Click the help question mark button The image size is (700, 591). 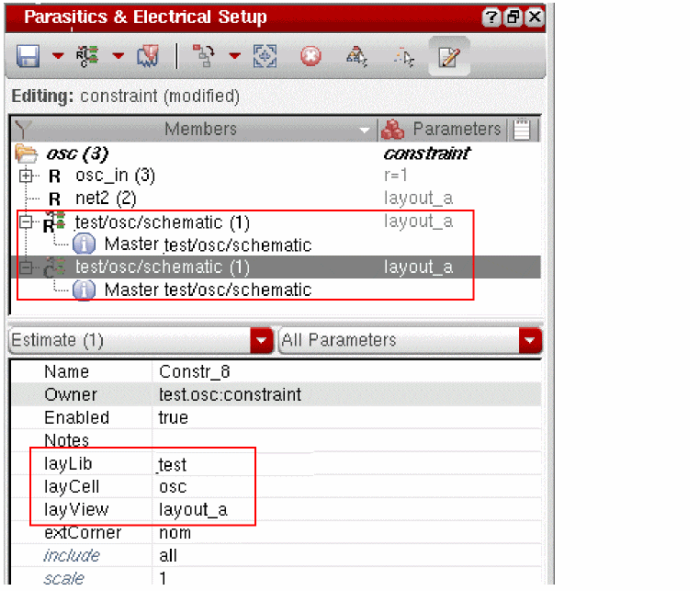point(491,17)
